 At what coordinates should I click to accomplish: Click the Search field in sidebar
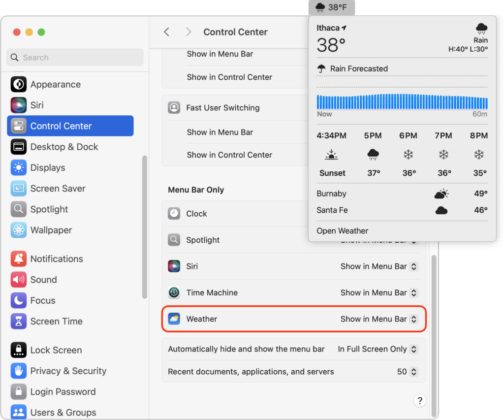pyautogui.click(x=75, y=57)
